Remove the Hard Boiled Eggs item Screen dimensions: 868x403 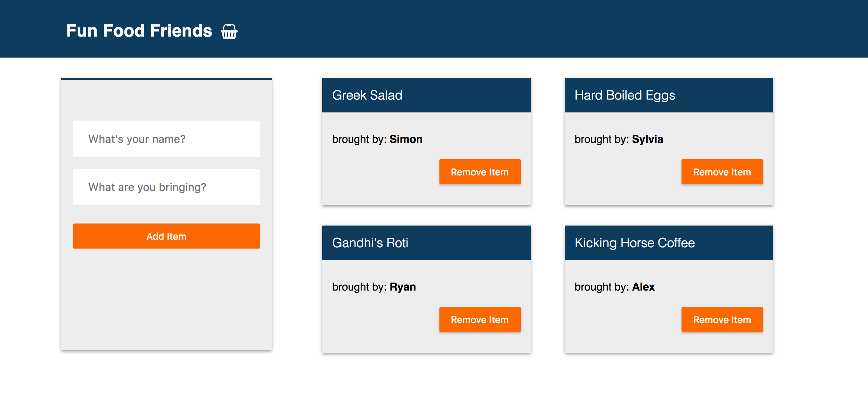pos(722,172)
